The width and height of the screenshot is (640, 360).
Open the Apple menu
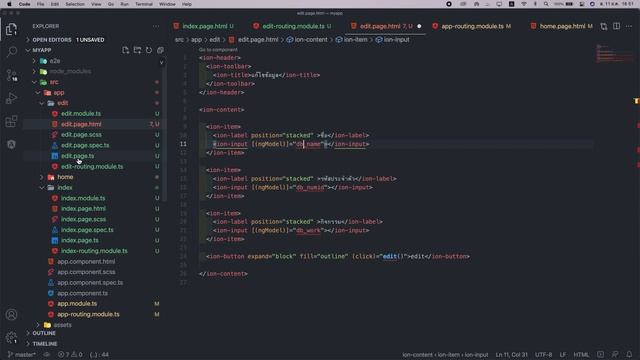pos(9,4)
